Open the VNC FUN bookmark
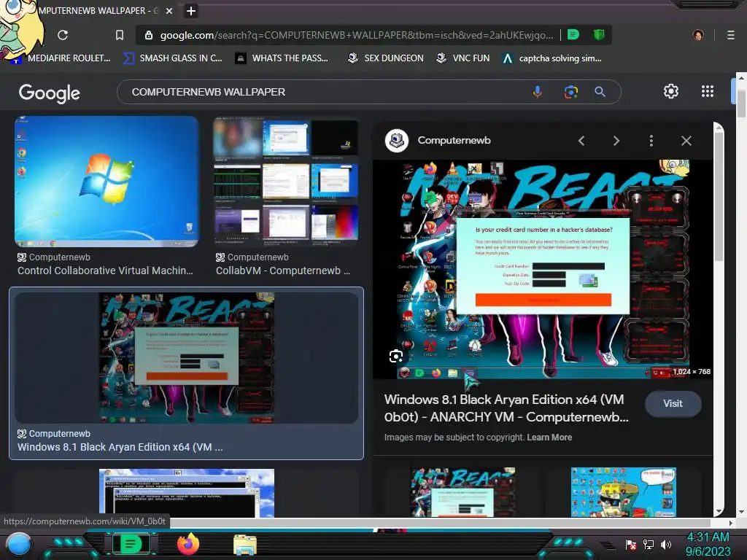Image resolution: width=747 pixels, height=560 pixels. (463, 58)
